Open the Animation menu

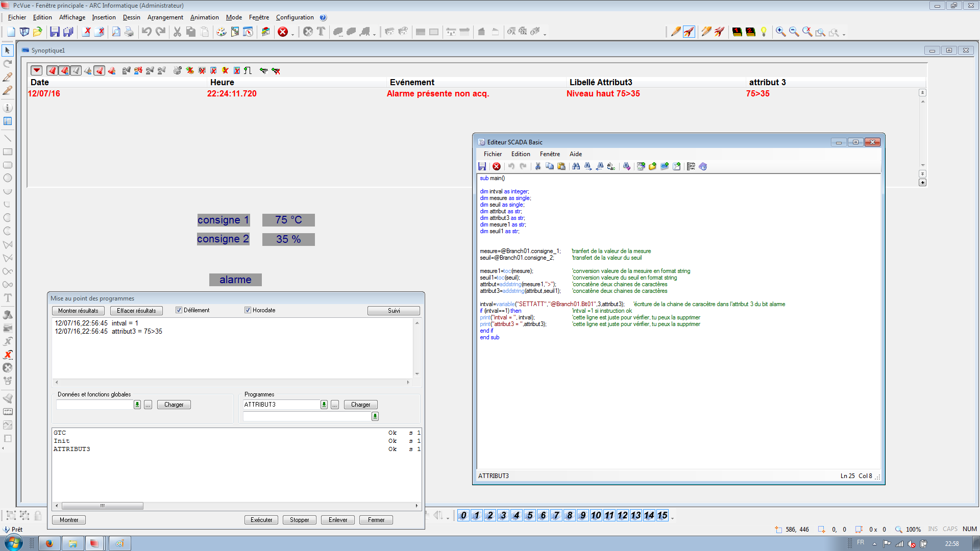coord(204,17)
